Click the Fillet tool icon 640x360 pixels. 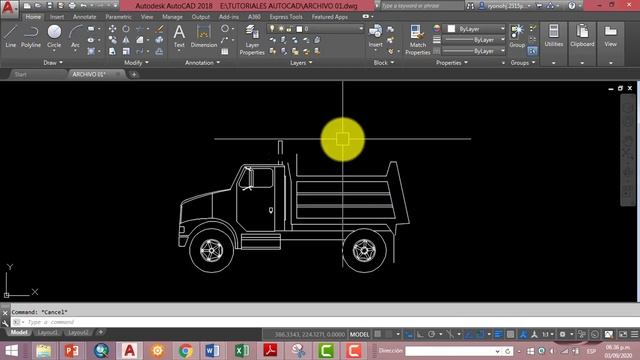[x=140, y=40]
